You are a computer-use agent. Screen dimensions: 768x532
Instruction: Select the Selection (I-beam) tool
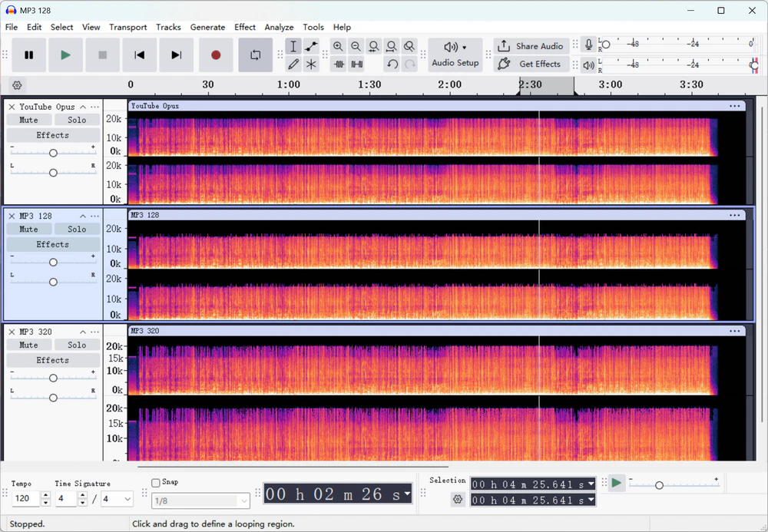(x=293, y=47)
